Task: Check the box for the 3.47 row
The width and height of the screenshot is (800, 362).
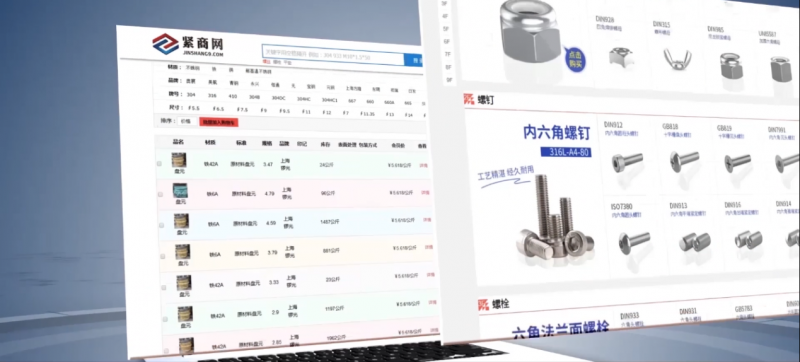Action: pyautogui.click(x=159, y=164)
